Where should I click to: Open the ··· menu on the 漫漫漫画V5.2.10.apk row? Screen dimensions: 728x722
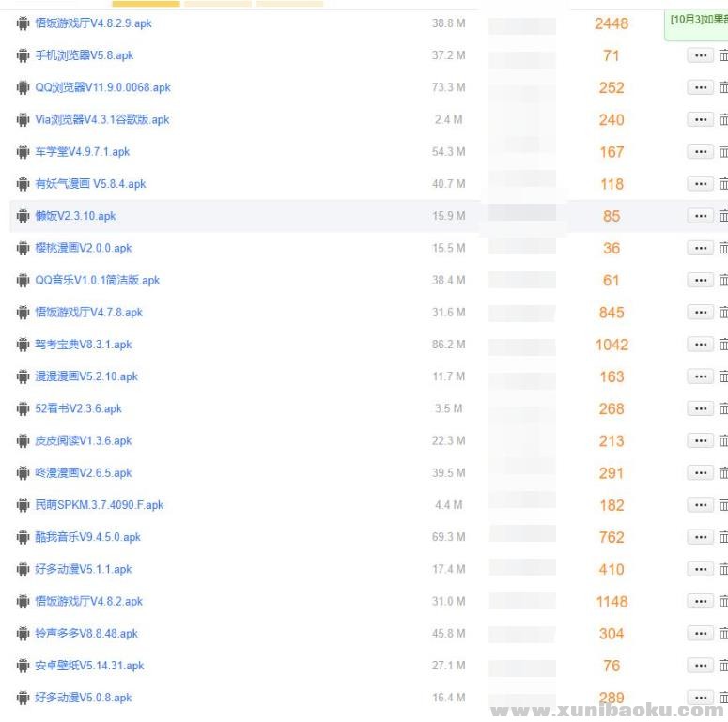pyautogui.click(x=700, y=376)
